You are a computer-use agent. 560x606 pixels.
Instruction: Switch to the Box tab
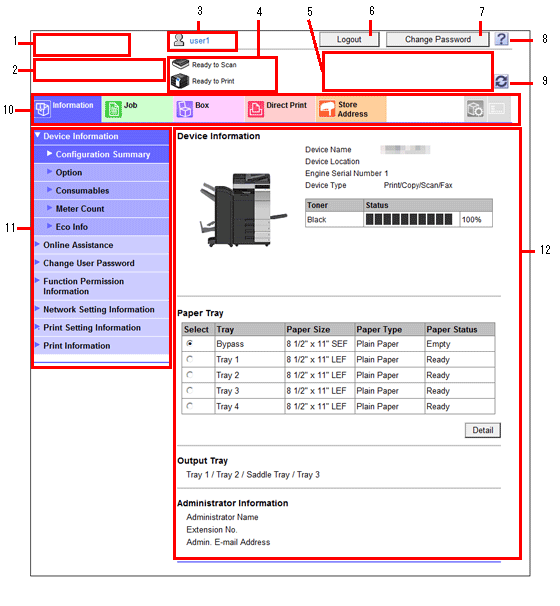[209, 109]
